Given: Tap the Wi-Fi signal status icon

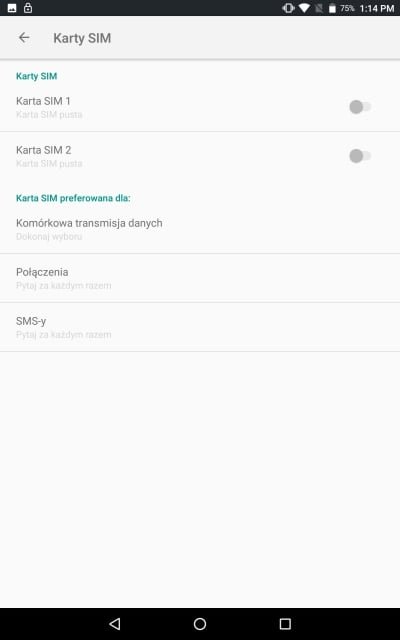Looking at the screenshot, I should [x=304, y=8].
